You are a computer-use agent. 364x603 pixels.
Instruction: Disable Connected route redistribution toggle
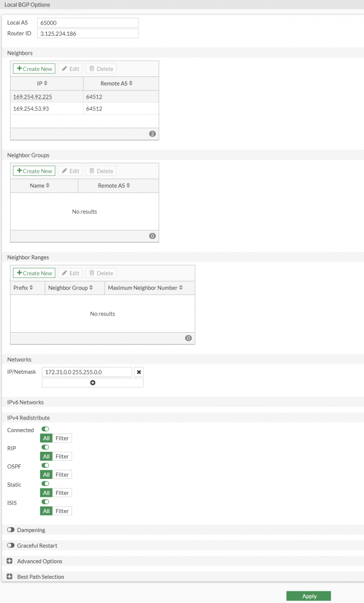pyautogui.click(x=45, y=429)
